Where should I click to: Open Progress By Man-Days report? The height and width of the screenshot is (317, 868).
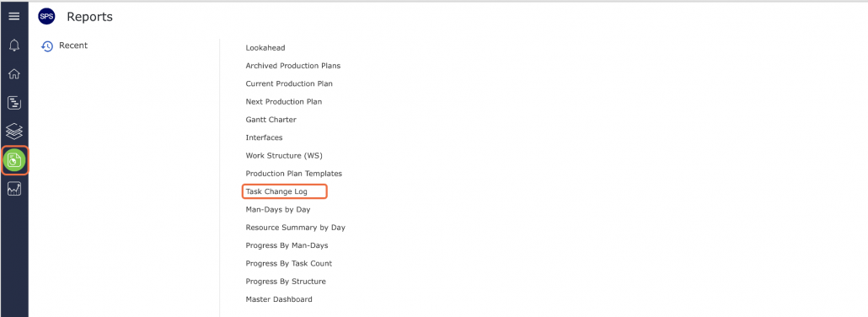point(287,245)
